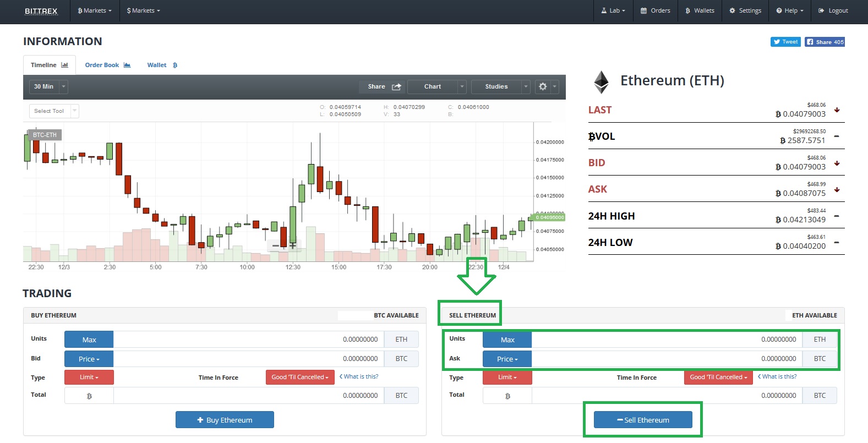Click Max in the Sell Ethereum panel
Viewport: 868px width, 443px height.
pos(507,340)
